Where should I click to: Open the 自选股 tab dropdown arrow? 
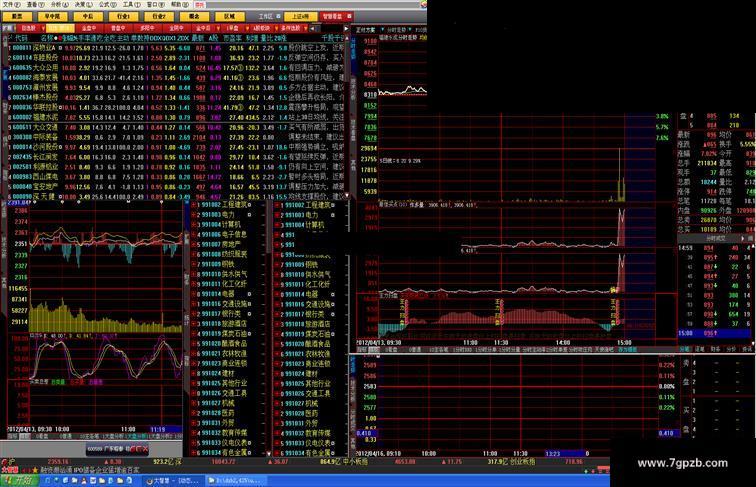click(x=42, y=28)
